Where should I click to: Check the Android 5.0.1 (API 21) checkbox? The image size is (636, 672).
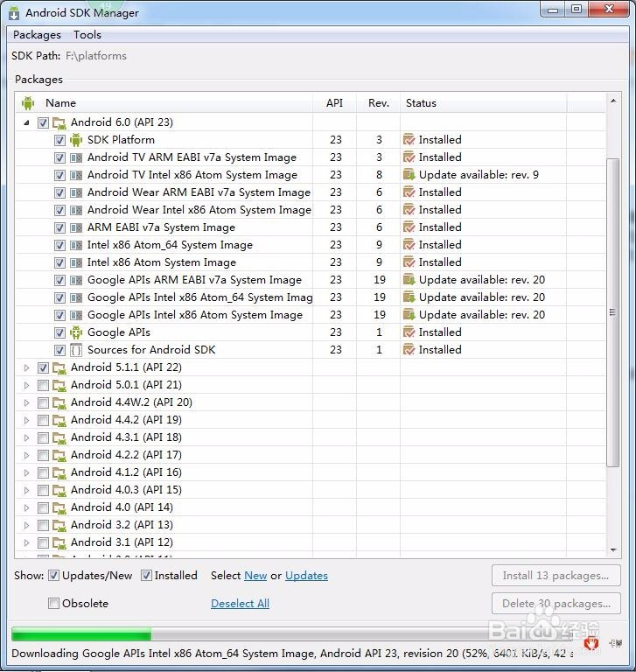[43, 385]
